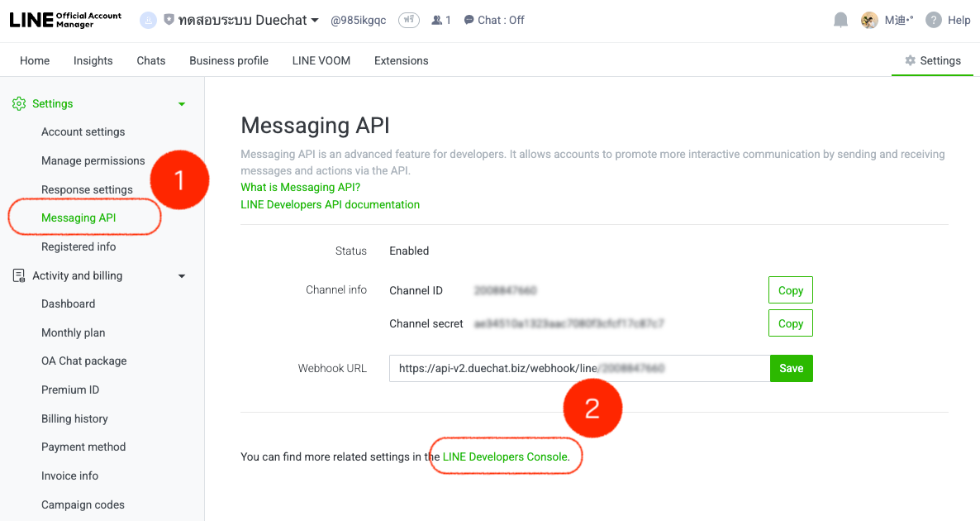This screenshot has height=521, width=980.
Task: Open the LINE Developers Console link
Action: pos(505,456)
